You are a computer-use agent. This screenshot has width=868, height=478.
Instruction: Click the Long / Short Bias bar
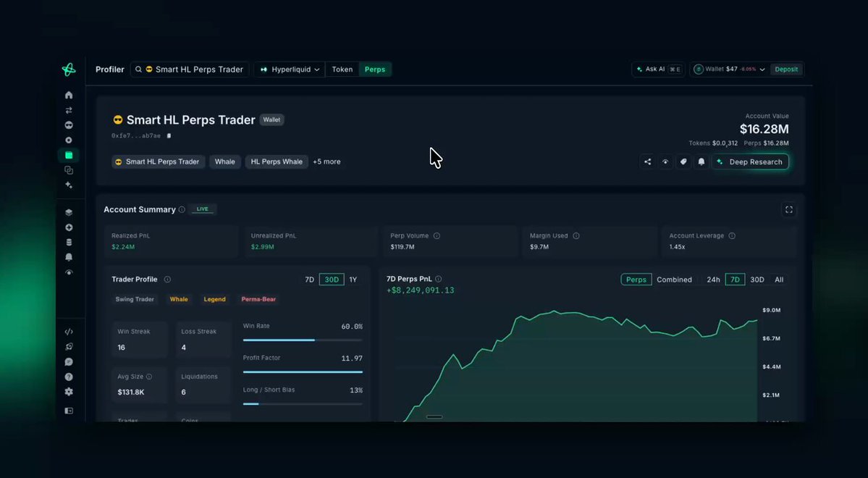[x=303, y=404]
